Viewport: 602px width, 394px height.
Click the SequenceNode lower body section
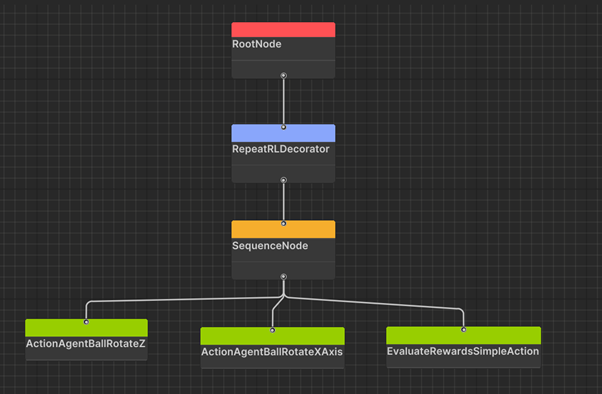pos(283,270)
